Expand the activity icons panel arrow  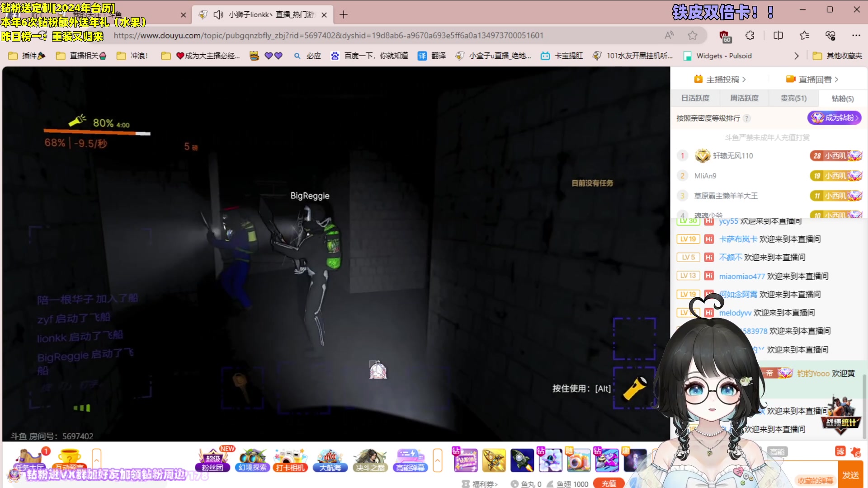click(437, 460)
